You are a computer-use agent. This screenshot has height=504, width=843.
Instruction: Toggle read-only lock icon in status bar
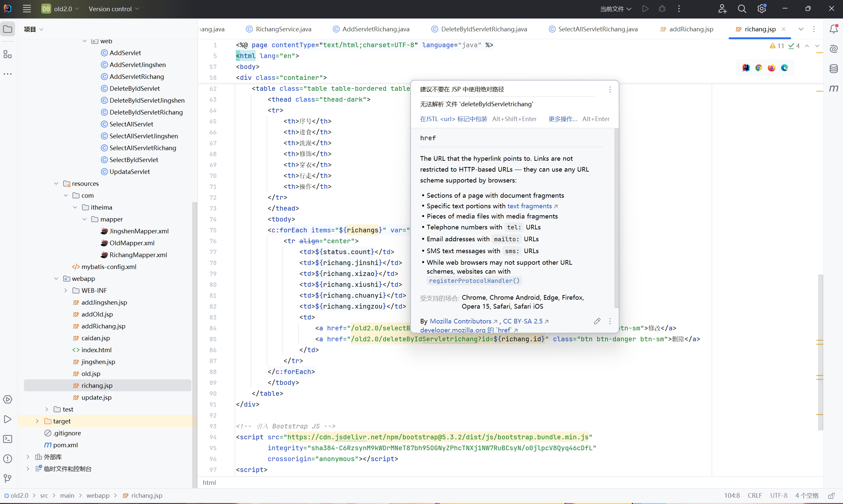pos(831,495)
